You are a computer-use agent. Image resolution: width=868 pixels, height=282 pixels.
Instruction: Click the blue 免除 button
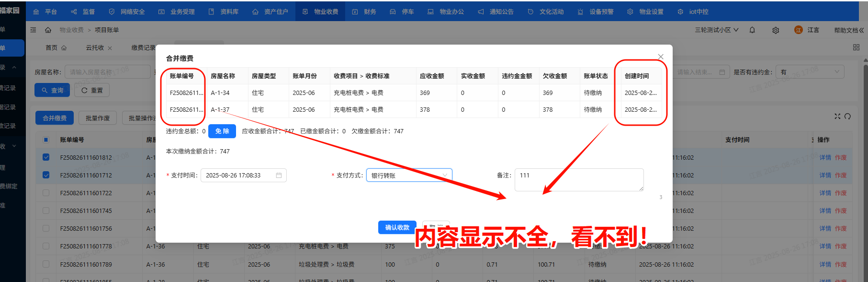coord(222,131)
